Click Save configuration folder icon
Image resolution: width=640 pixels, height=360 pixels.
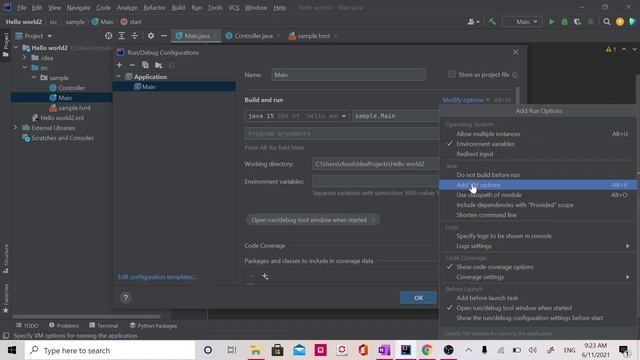point(158,65)
